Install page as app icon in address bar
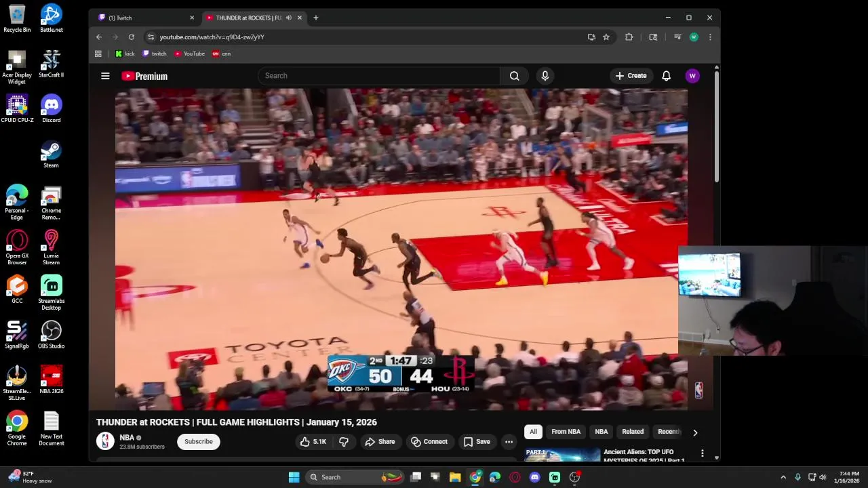The width and height of the screenshot is (868, 488). [591, 37]
